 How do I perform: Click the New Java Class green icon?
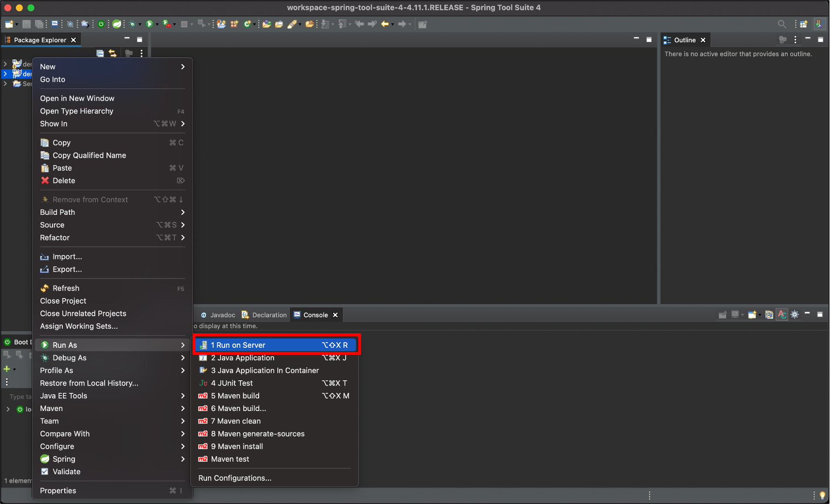click(x=247, y=24)
